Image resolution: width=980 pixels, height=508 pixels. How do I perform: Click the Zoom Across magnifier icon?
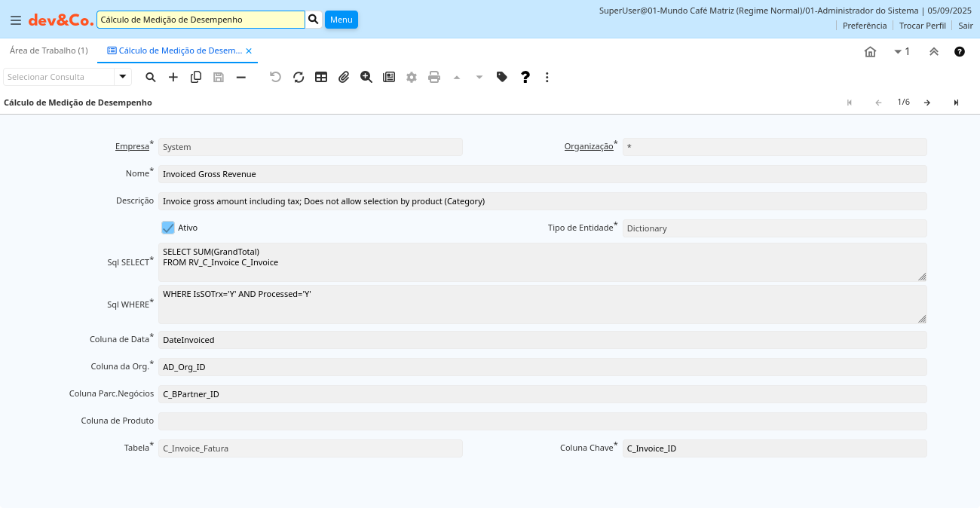tap(366, 77)
